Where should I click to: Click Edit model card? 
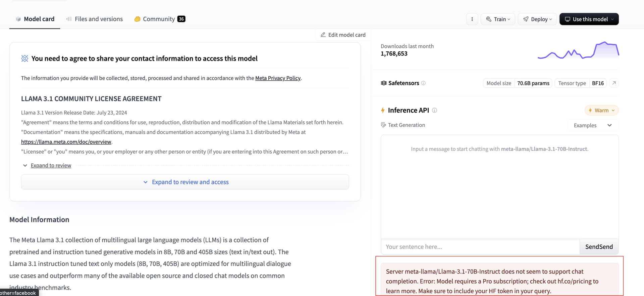coord(343,35)
